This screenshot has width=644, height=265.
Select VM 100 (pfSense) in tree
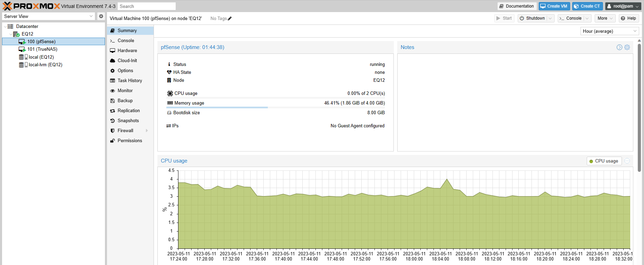tap(53, 41)
